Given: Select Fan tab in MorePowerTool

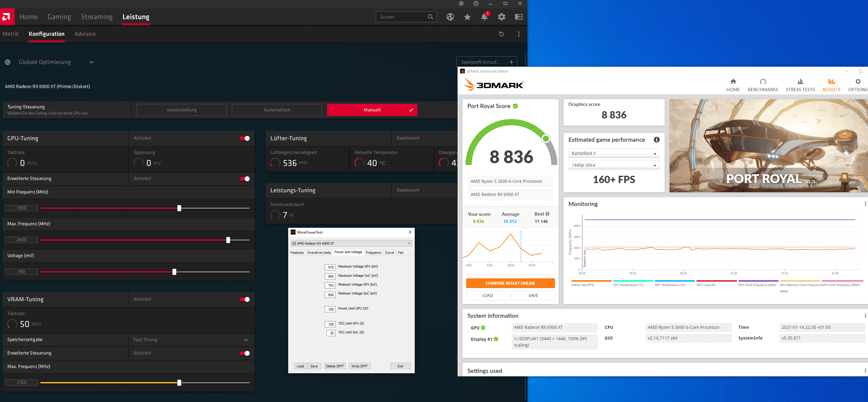Looking at the screenshot, I should click(x=401, y=253).
